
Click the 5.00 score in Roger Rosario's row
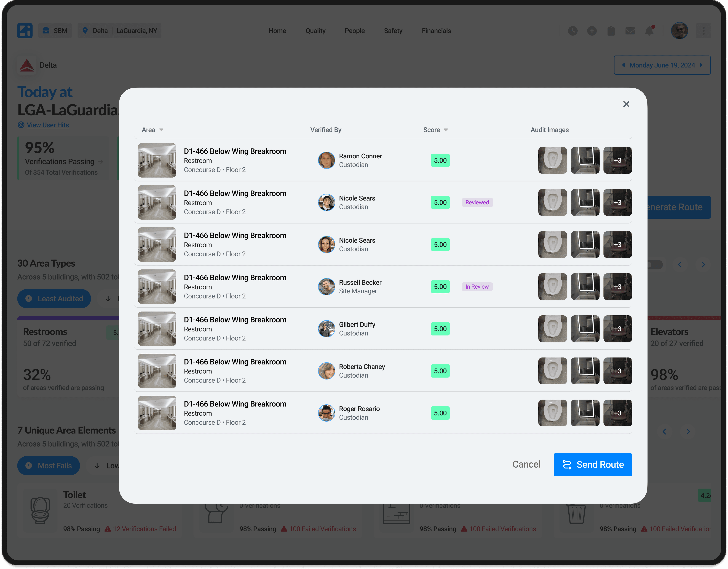(440, 413)
